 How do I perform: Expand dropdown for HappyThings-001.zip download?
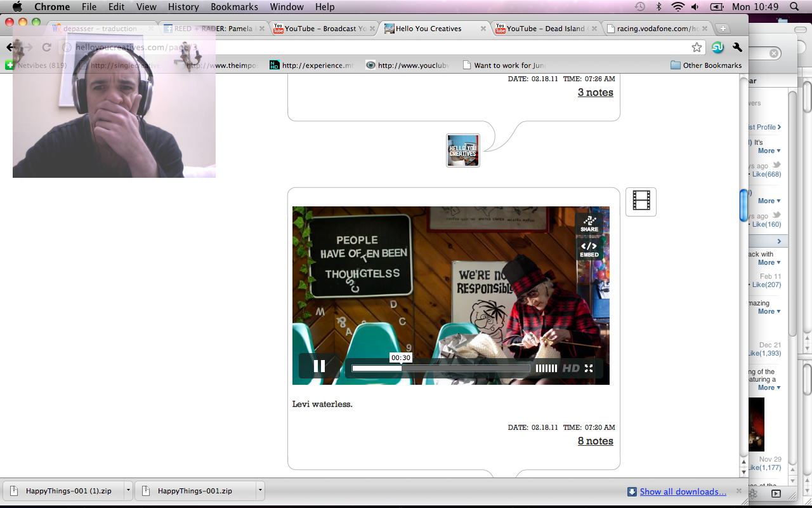click(x=260, y=491)
